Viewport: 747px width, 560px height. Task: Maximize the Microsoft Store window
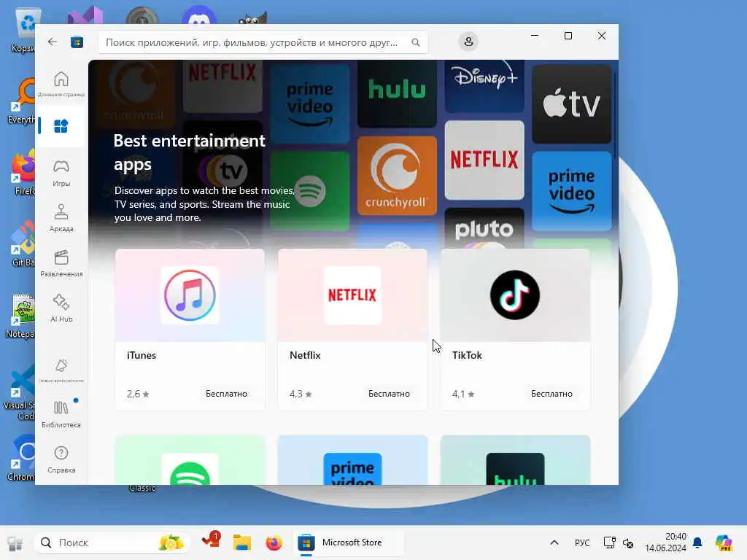[568, 36]
